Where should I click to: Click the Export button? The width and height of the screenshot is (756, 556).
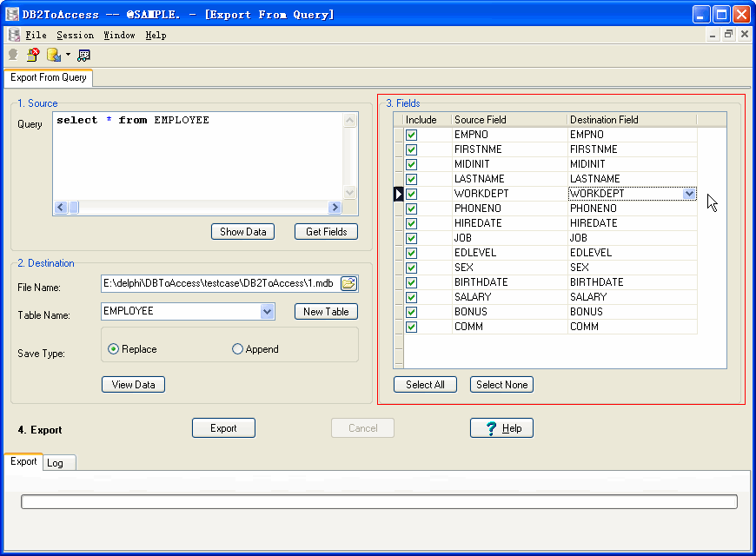[x=223, y=428]
